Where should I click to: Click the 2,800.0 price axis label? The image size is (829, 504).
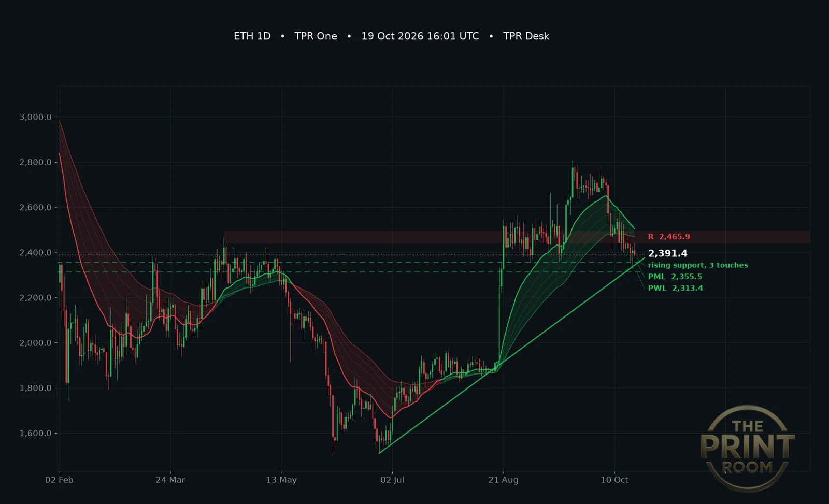(35, 162)
